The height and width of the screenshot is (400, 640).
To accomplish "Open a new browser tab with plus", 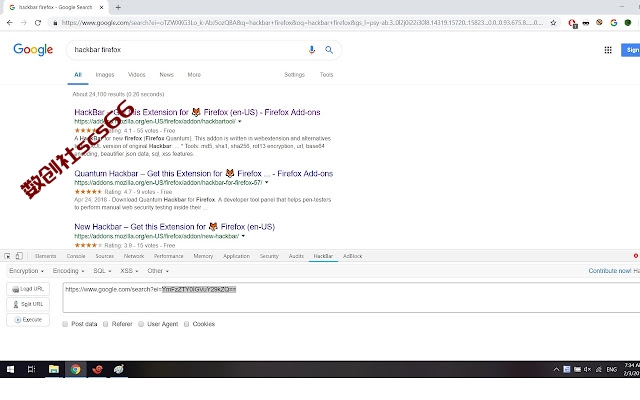I will (x=118, y=7).
